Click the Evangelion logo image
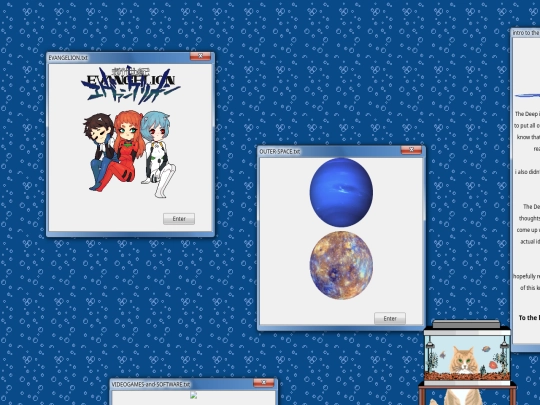Image resolution: width=540 pixels, height=405 pixels. click(131, 85)
